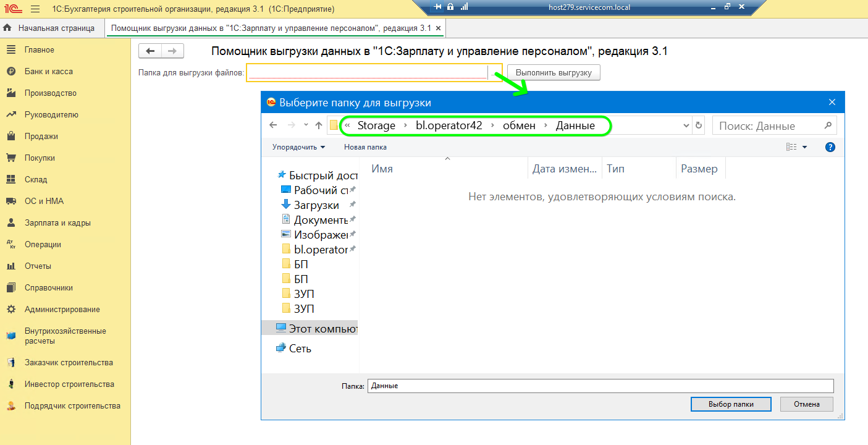Open the Банк и касса section
The height and width of the screenshot is (445, 868).
pyautogui.click(x=49, y=72)
